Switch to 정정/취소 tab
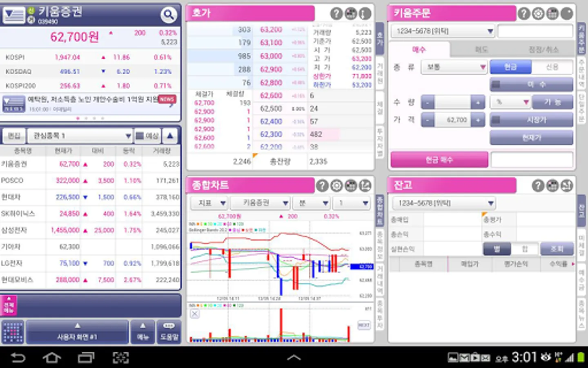 coord(543,49)
